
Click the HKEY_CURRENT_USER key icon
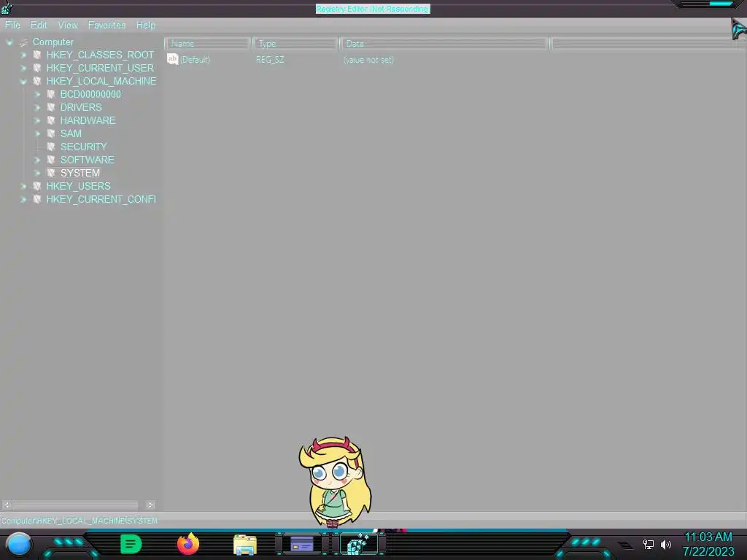[36, 68]
